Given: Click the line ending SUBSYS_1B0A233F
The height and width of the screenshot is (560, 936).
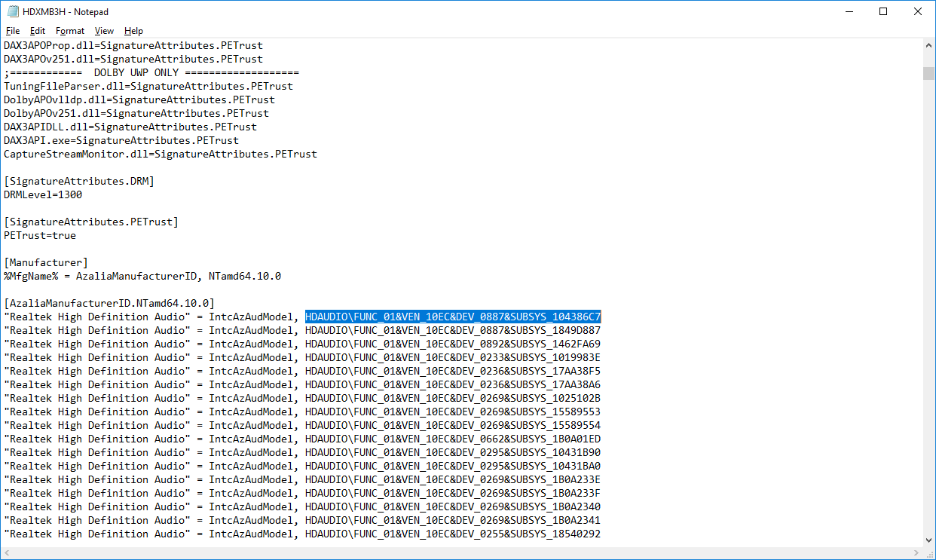Looking at the screenshot, I should [x=302, y=493].
